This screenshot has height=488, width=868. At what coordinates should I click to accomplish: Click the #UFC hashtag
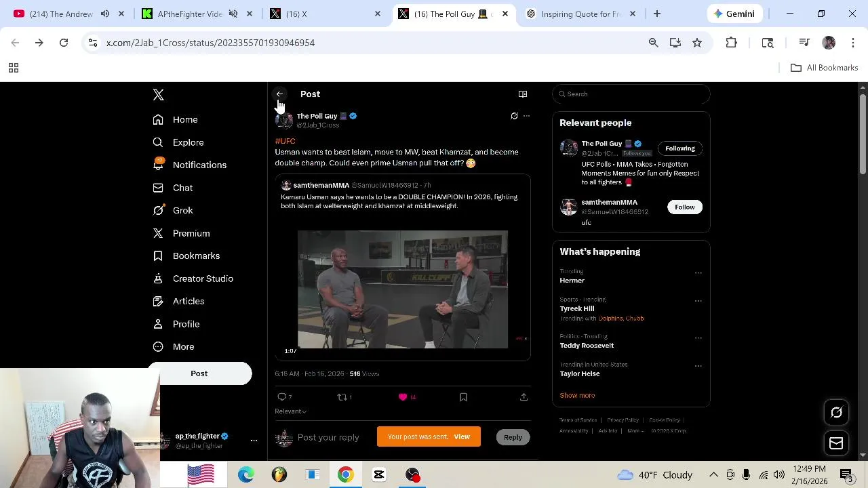tap(285, 141)
